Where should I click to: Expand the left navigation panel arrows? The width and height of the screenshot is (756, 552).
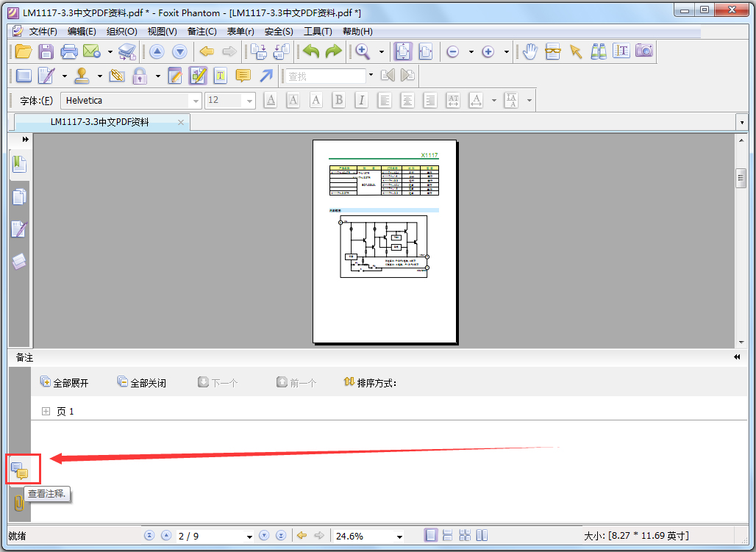26,140
